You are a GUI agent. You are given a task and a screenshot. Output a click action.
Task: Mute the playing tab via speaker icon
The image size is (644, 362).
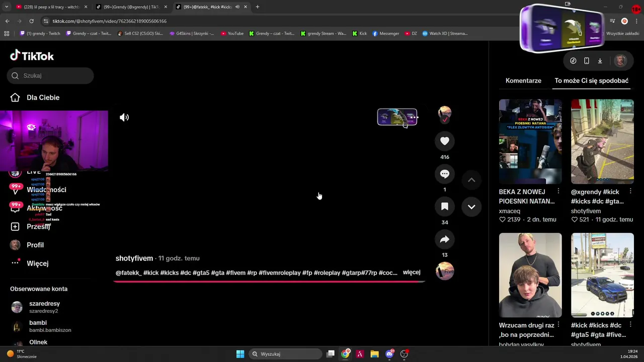(237, 7)
